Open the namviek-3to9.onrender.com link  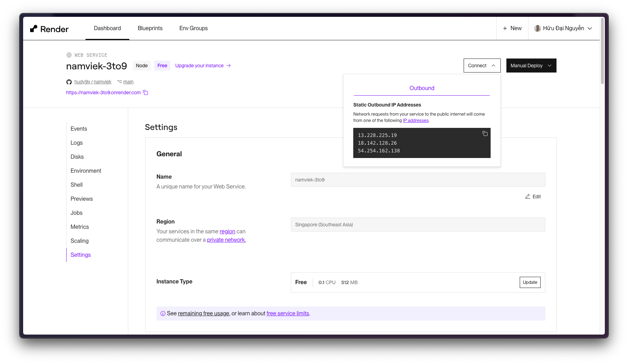tap(103, 93)
